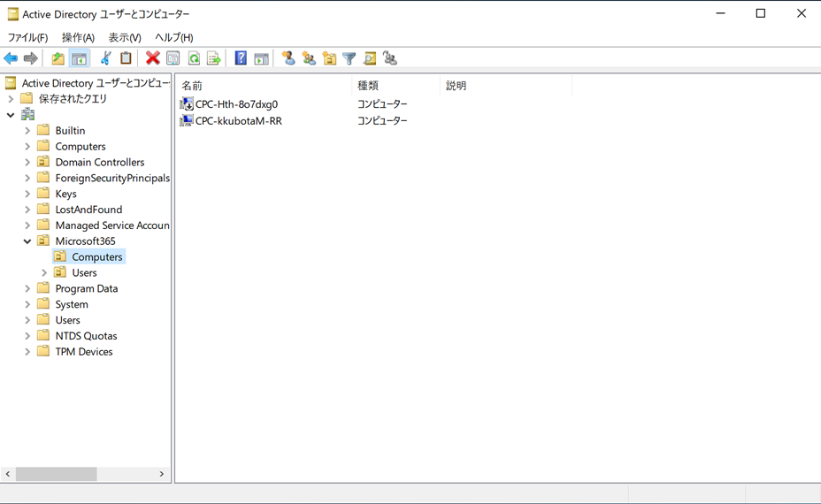
Task: Click the Forward arrow toolbar icon
Action: click(x=30, y=58)
